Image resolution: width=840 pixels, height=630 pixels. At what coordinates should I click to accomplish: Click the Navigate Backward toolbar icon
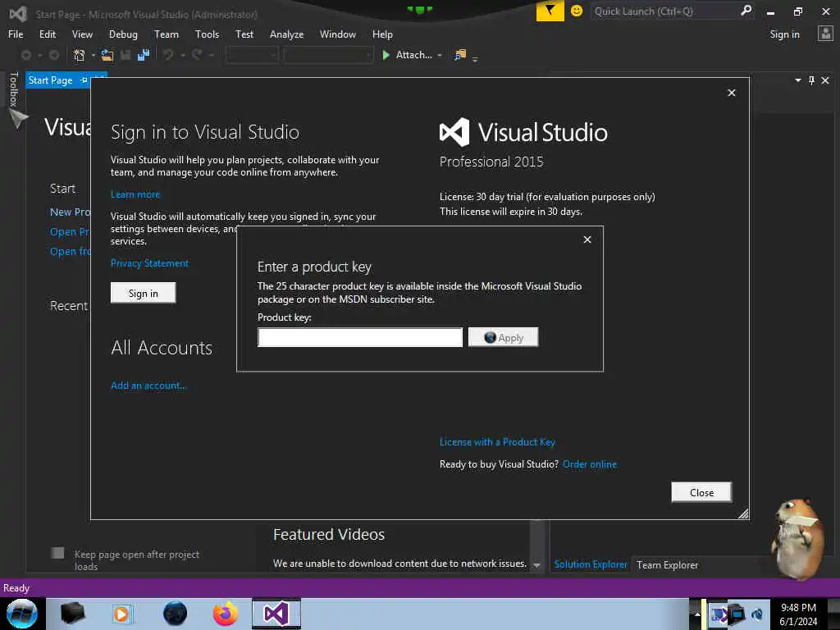tap(25, 55)
